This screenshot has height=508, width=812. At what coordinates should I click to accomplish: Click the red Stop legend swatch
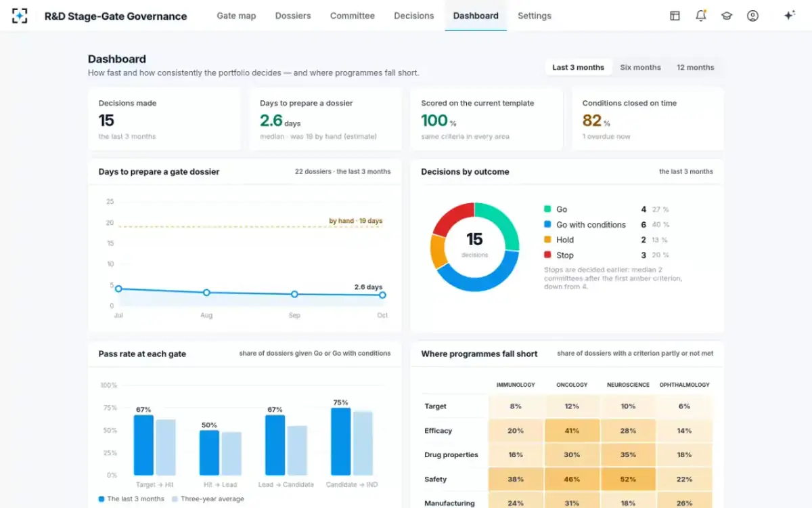click(547, 255)
